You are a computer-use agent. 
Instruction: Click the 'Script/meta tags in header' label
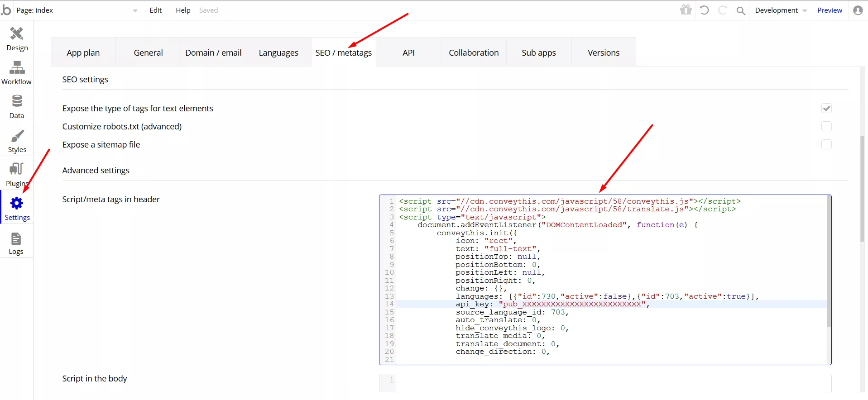(x=111, y=199)
